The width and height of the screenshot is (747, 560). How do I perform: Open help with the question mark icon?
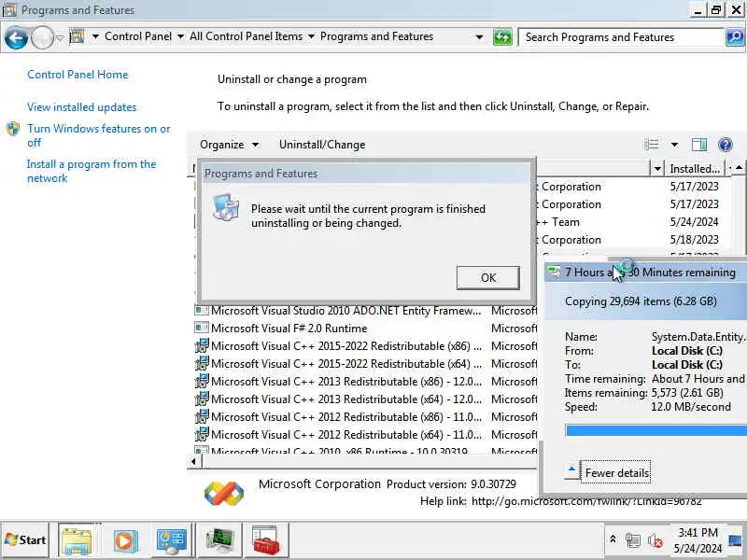tap(726, 145)
